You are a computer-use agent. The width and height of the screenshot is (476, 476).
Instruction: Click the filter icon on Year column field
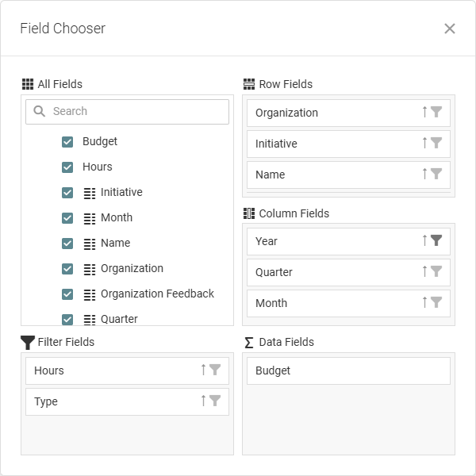pyautogui.click(x=436, y=241)
